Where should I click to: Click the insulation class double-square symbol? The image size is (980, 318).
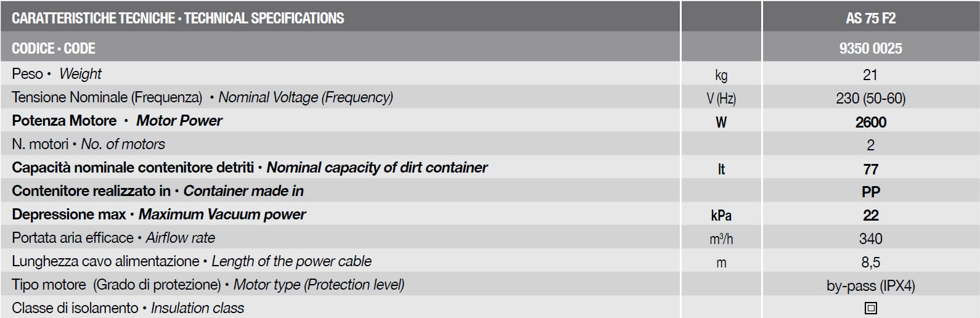tap(870, 308)
